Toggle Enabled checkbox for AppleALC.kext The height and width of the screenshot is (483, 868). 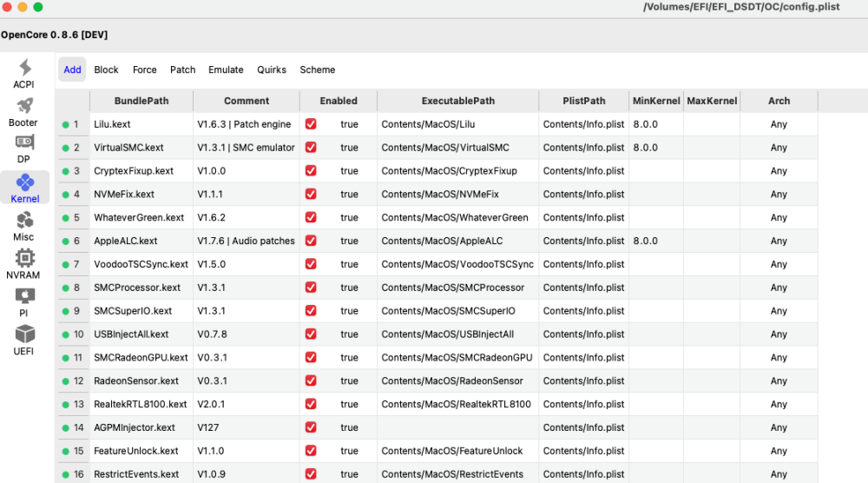pos(311,241)
